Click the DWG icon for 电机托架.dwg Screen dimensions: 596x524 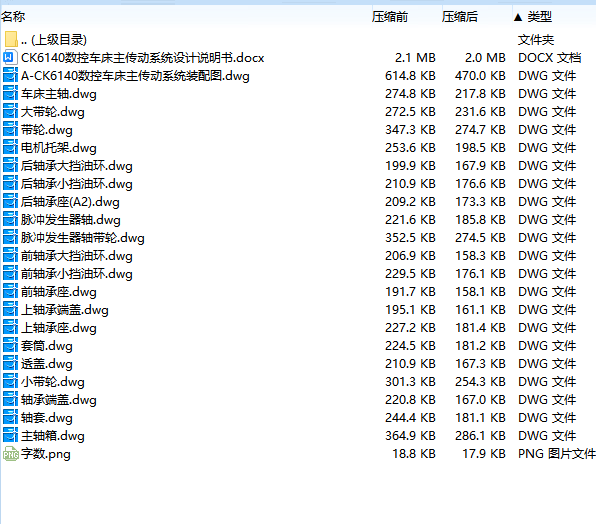[x=10, y=148]
